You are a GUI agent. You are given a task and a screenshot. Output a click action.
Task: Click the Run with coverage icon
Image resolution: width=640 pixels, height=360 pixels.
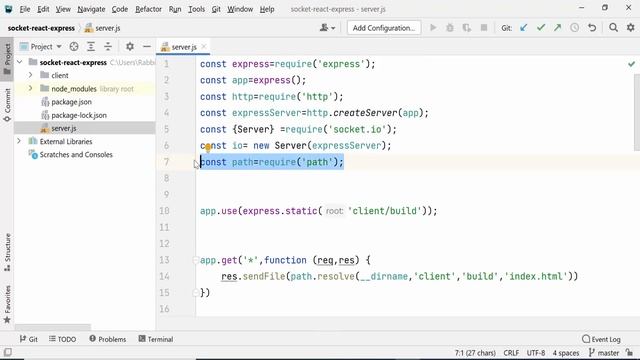point(467,28)
